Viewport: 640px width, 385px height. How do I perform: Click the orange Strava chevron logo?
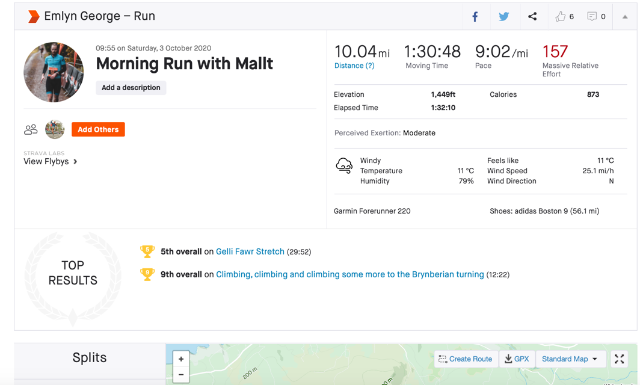33,16
